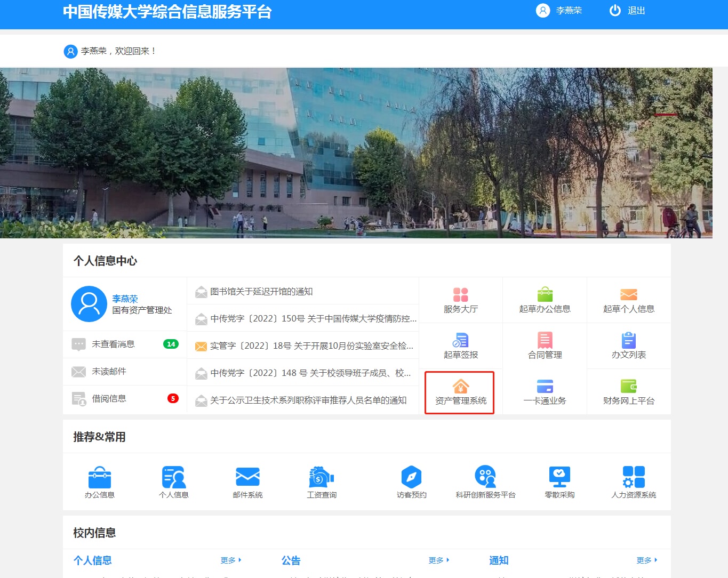
Task: Open the 服务大厅 panel icon
Action: [x=459, y=299]
